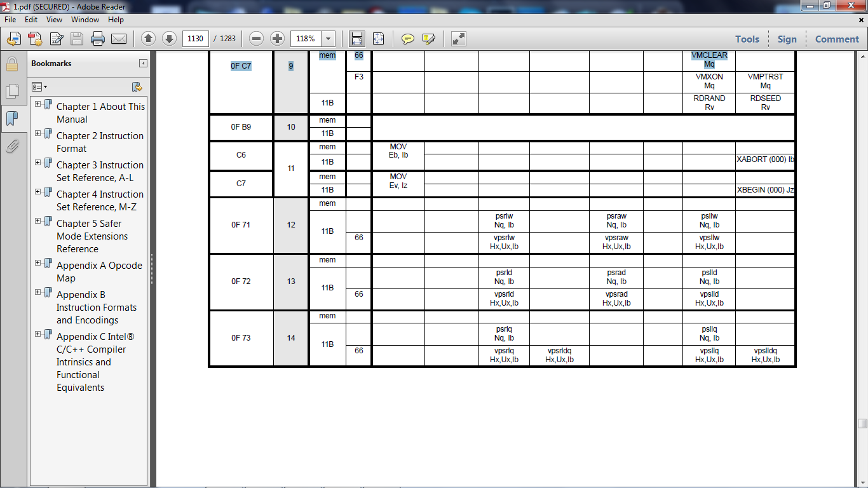Jump to Chapter 1 About This Manual

100,113
